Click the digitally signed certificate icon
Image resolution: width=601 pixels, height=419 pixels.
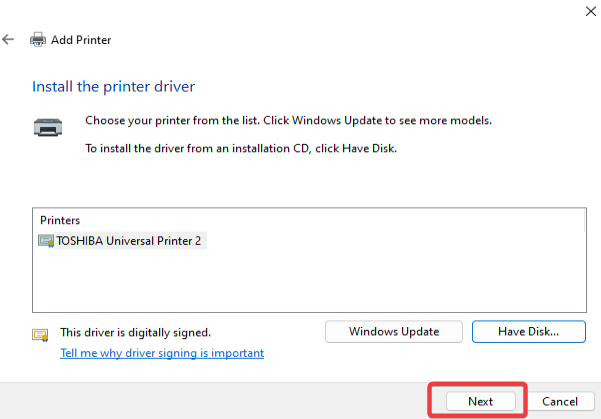click(41, 333)
